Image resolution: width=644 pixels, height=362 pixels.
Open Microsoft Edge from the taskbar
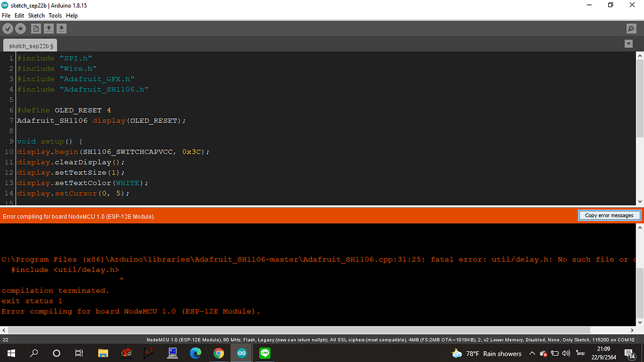click(x=195, y=353)
